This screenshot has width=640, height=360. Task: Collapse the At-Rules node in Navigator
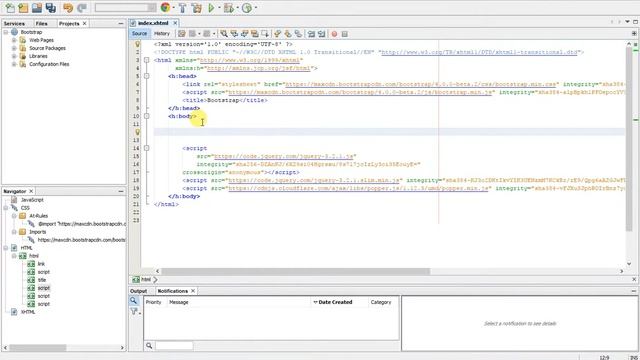point(14,216)
